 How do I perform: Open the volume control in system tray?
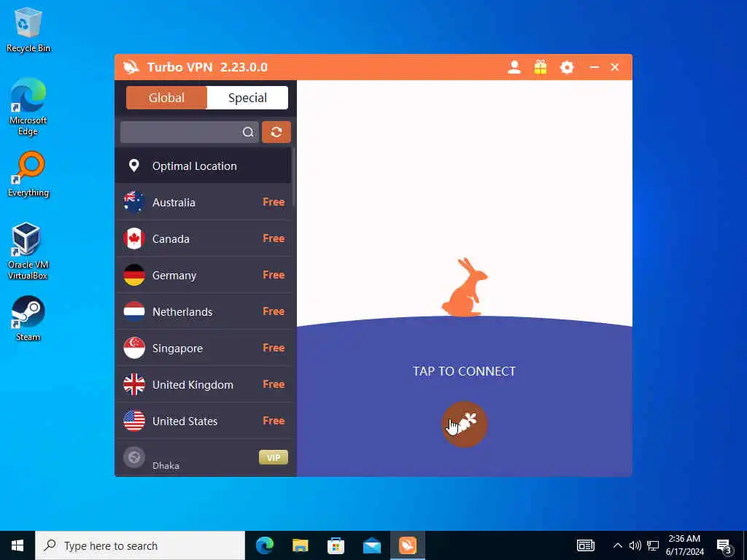click(x=635, y=545)
